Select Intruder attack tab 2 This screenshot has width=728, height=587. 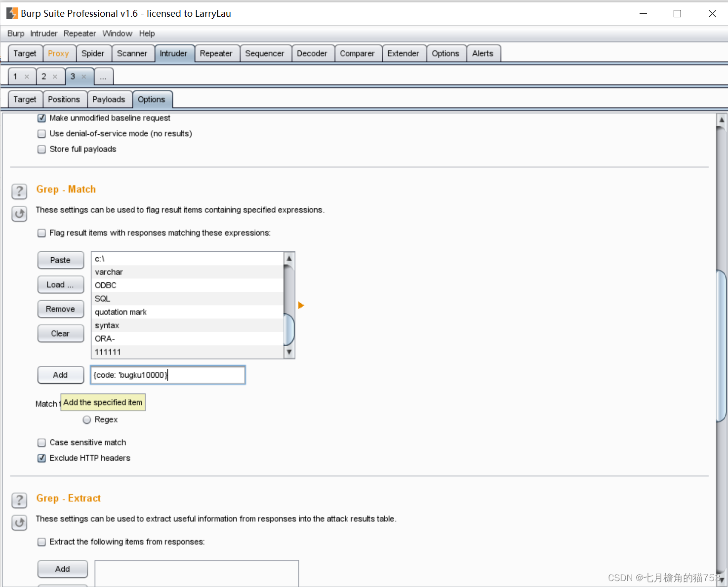44,77
